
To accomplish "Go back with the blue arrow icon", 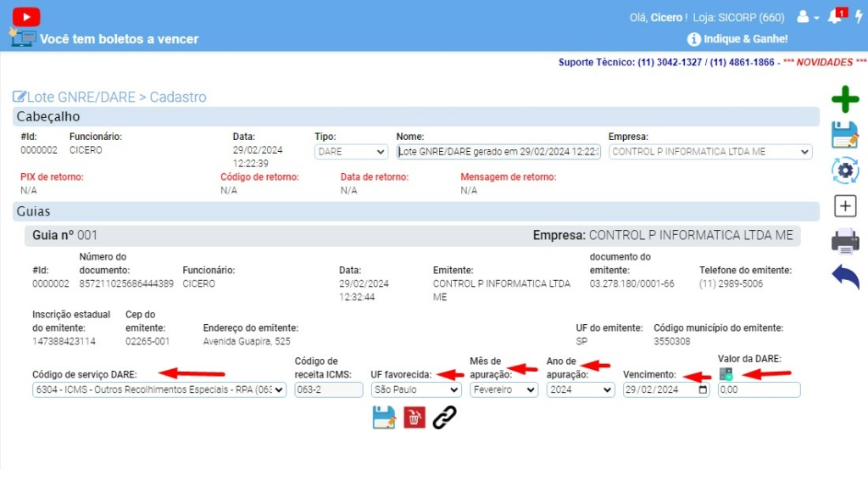I will click(x=845, y=277).
